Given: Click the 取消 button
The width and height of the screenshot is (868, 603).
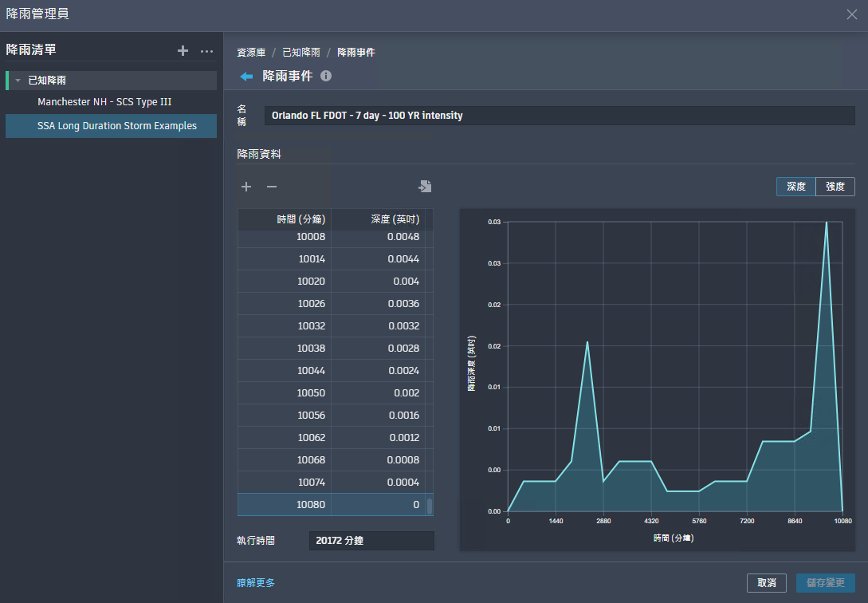Looking at the screenshot, I should 766,583.
